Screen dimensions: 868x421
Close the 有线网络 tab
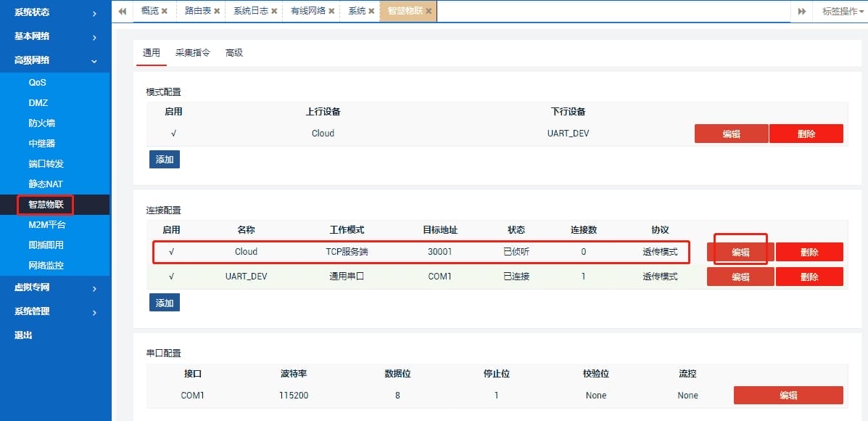click(331, 11)
